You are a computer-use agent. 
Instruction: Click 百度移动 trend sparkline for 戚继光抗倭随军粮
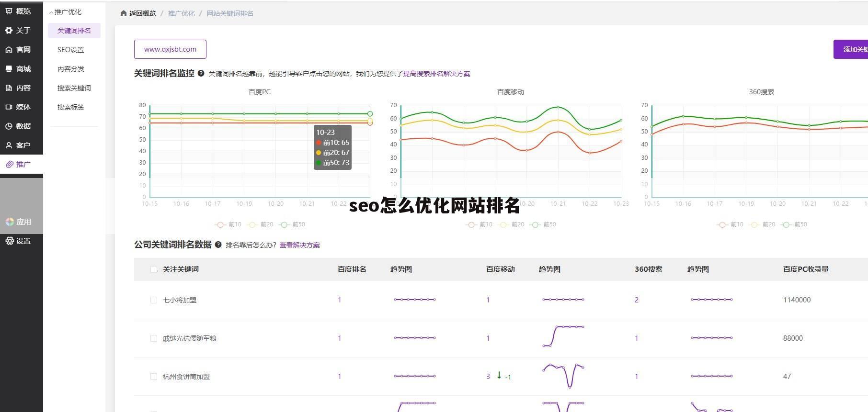(563, 336)
